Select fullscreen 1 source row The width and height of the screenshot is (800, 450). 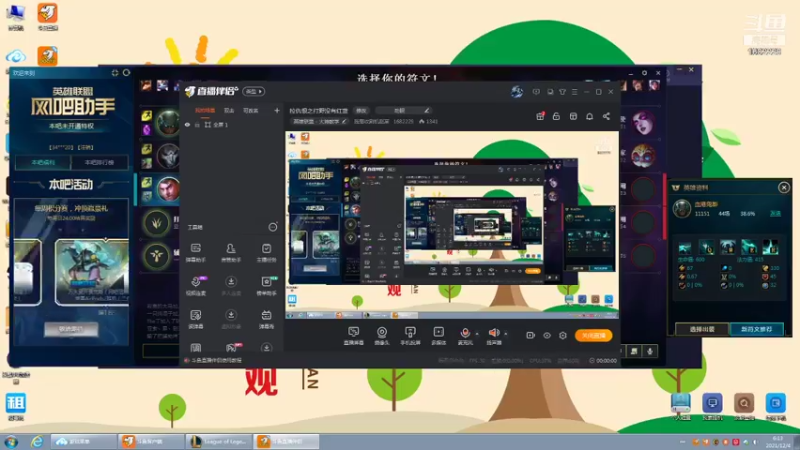tap(230, 124)
